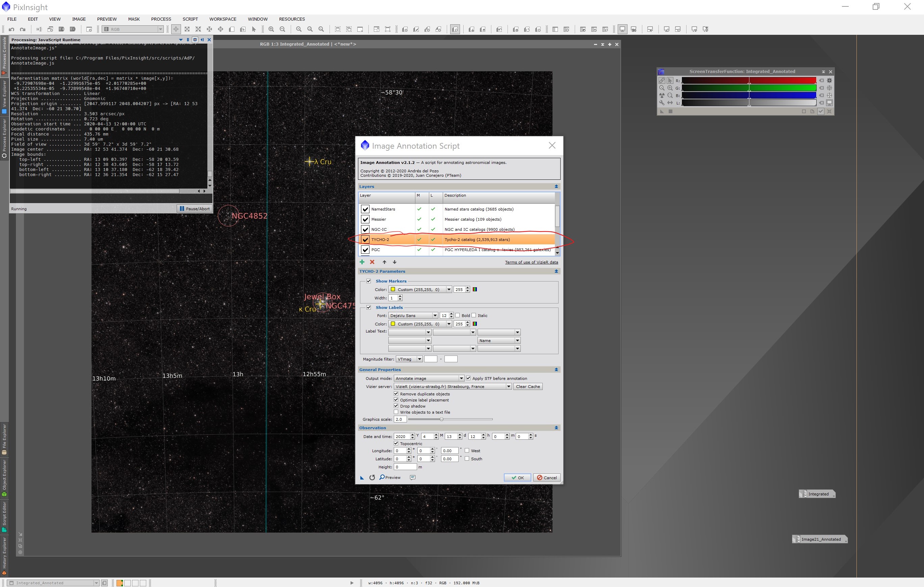This screenshot has height=587, width=924.
Task: Enable Write objects to a text file
Action: coord(396,412)
